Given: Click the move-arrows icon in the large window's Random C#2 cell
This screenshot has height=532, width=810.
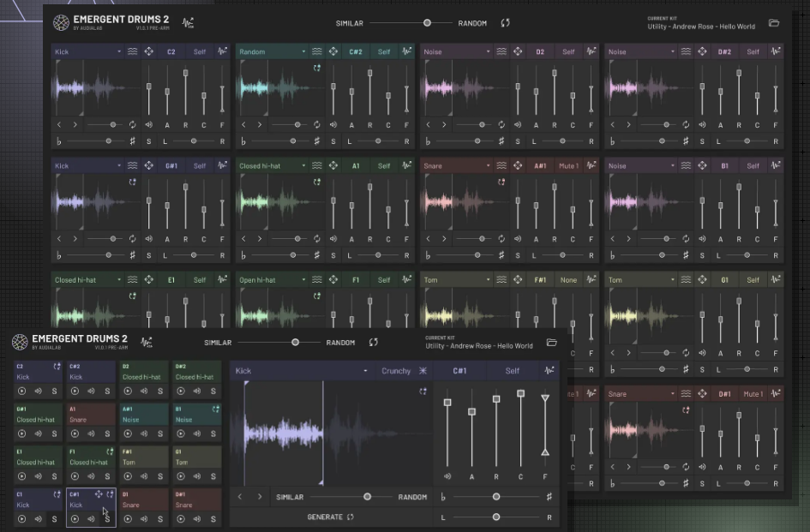Looking at the screenshot, I should coord(333,51).
